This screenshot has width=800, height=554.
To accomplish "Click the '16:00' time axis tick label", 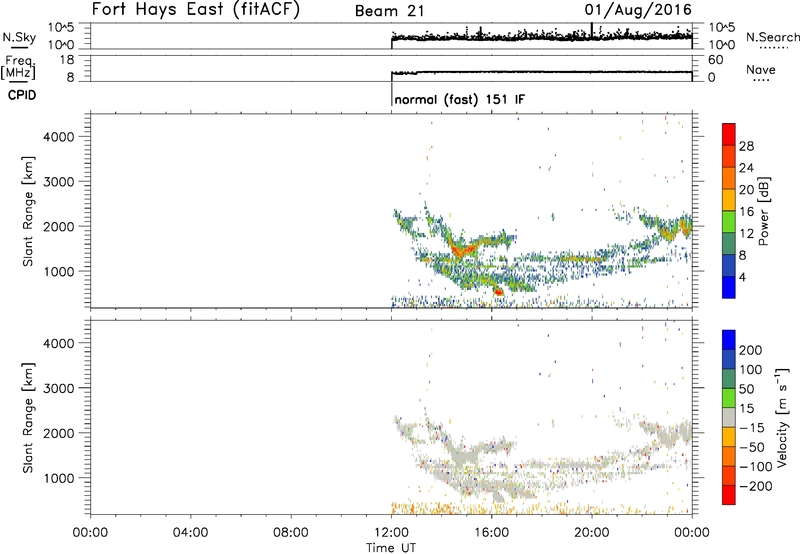I will (491, 533).
